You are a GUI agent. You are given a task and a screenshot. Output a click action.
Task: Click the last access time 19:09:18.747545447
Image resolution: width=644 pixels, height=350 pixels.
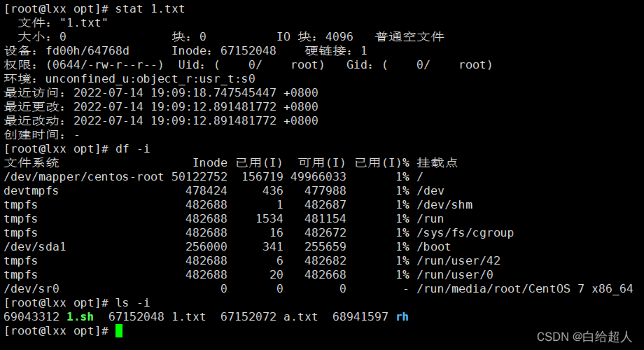click(213, 92)
